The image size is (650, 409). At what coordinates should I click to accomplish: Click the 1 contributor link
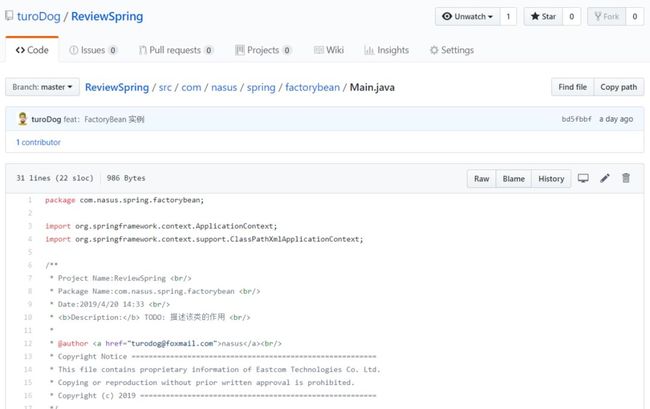38,142
